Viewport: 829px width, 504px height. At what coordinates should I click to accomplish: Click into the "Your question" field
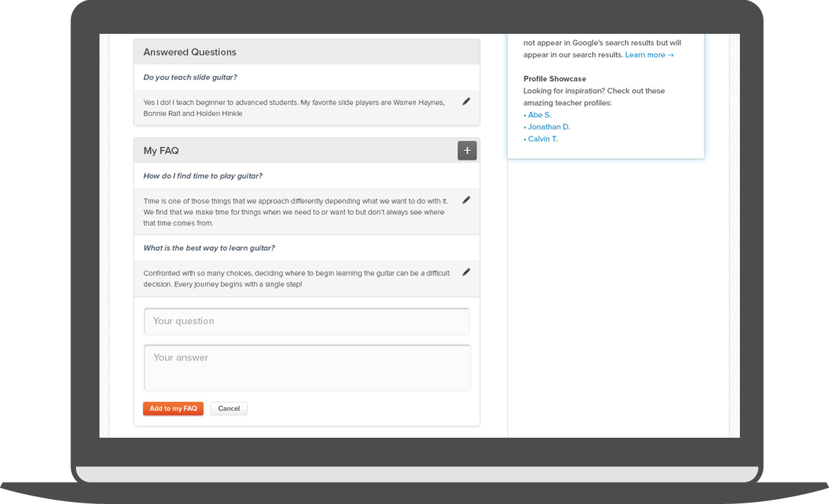tap(307, 321)
